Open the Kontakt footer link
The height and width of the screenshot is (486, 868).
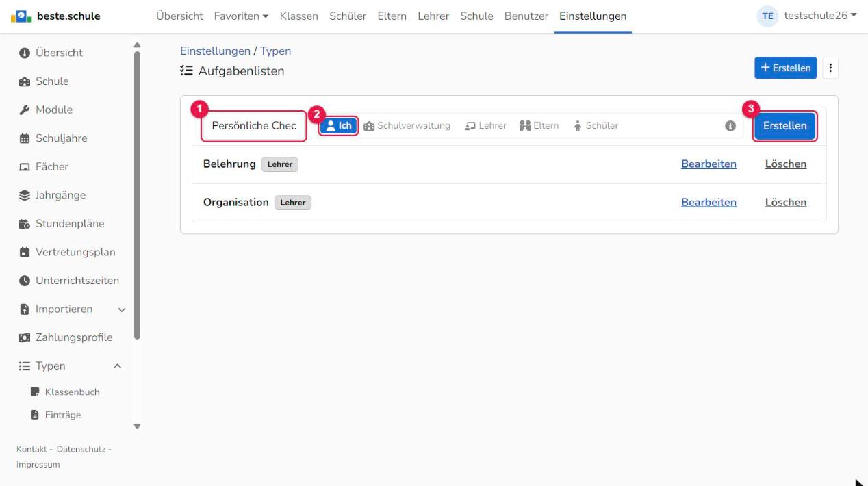pos(31,449)
